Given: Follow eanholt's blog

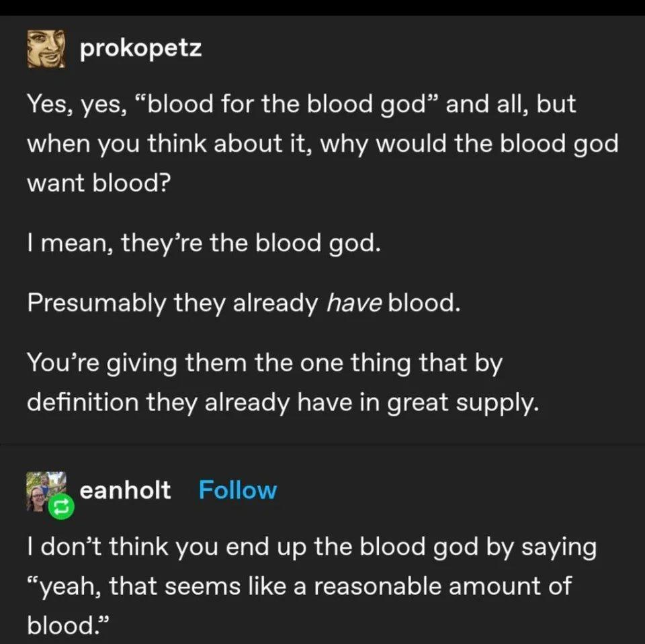Looking at the screenshot, I should click(237, 490).
